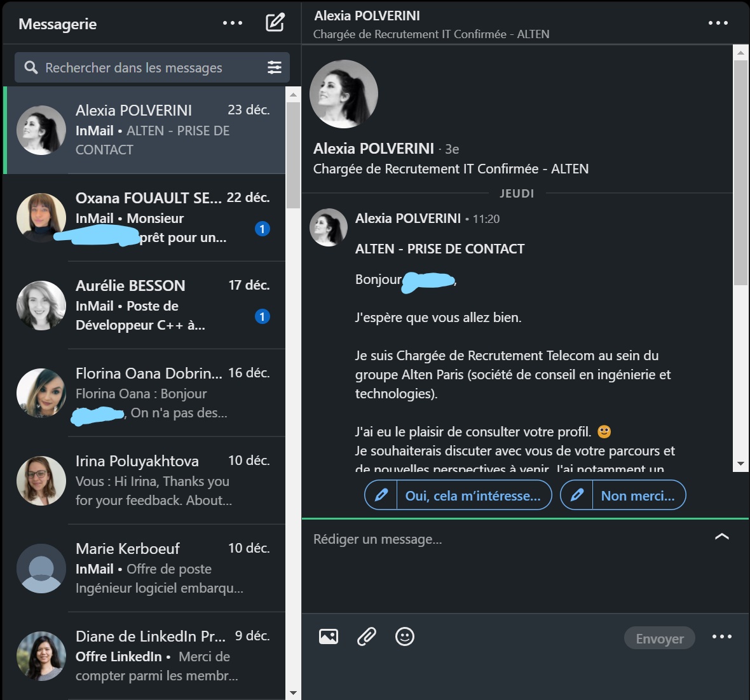Open Aurélie BESSON conversation
This screenshot has width=750, height=700.
coord(145,305)
